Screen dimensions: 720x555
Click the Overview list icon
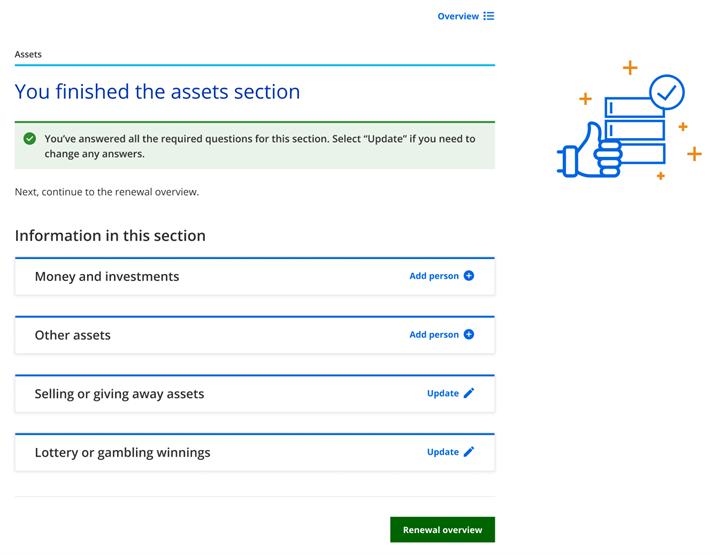[x=489, y=16]
